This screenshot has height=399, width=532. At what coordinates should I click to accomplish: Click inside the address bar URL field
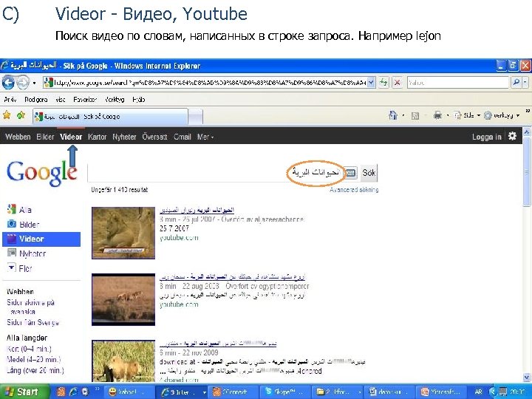point(205,83)
